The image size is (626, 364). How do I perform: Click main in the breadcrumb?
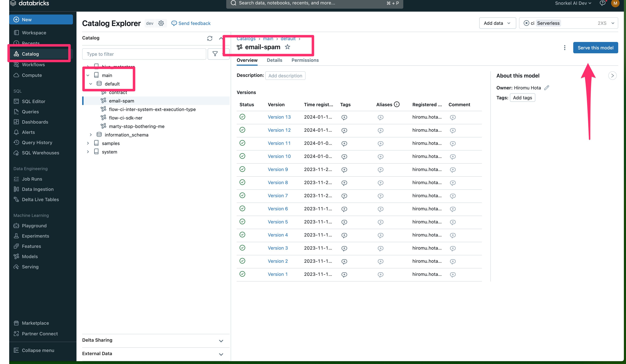[268, 39]
